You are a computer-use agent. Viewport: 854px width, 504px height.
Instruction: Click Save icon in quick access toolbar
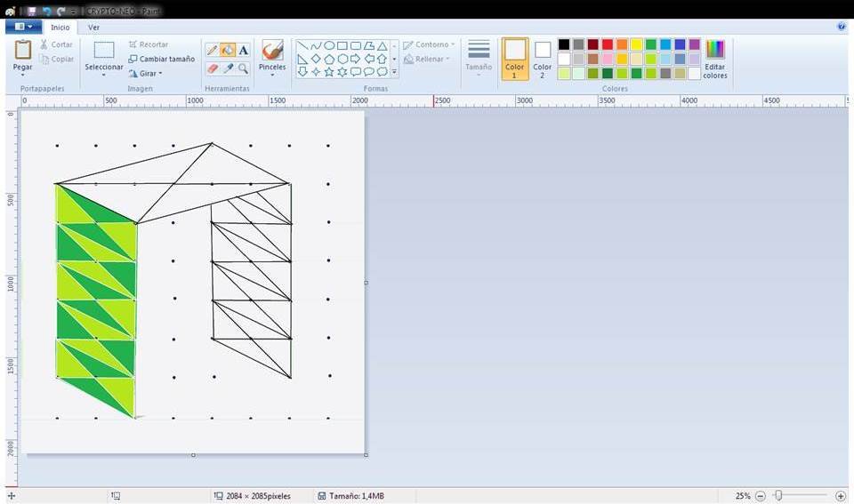coord(32,11)
